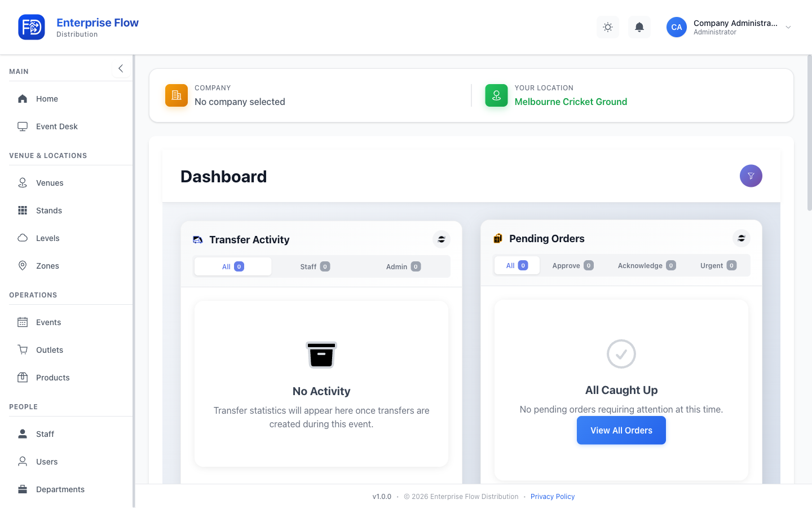Click the page vertical scrollbar
Screen dimensions: 812x508
pos(809,133)
